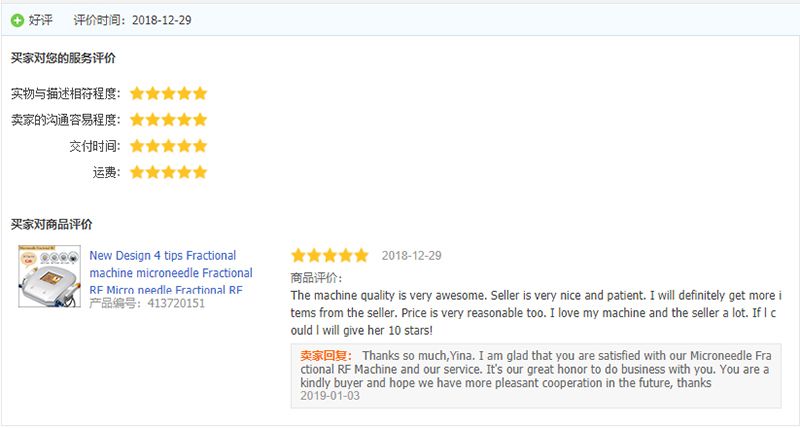
Task: Click the green plus 好评 icon
Action: point(17,20)
